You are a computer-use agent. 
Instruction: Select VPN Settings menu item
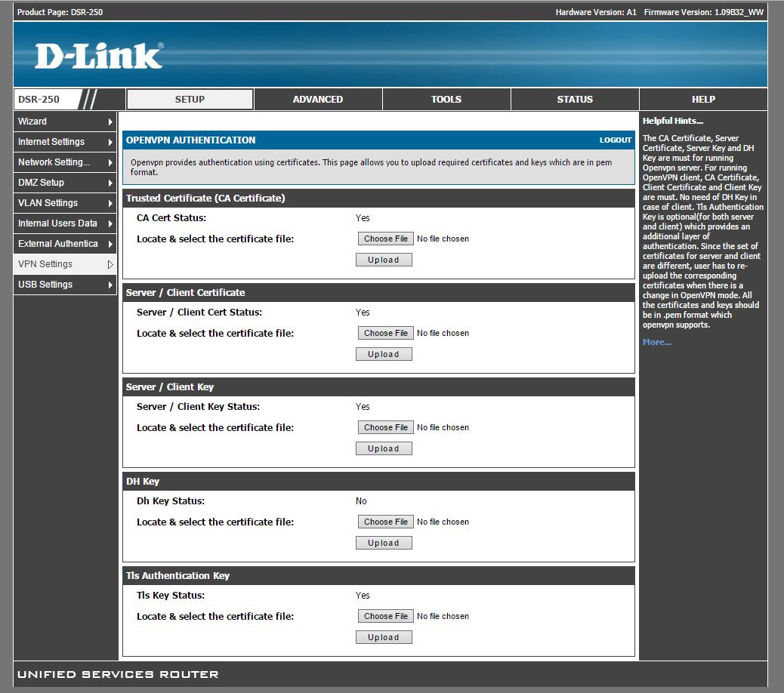[x=65, y=263]
